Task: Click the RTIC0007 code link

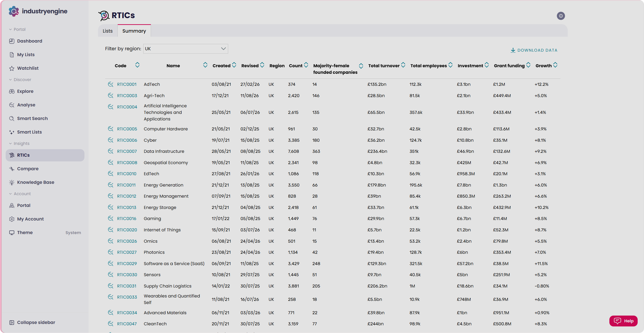Action: tap(127, 151)
